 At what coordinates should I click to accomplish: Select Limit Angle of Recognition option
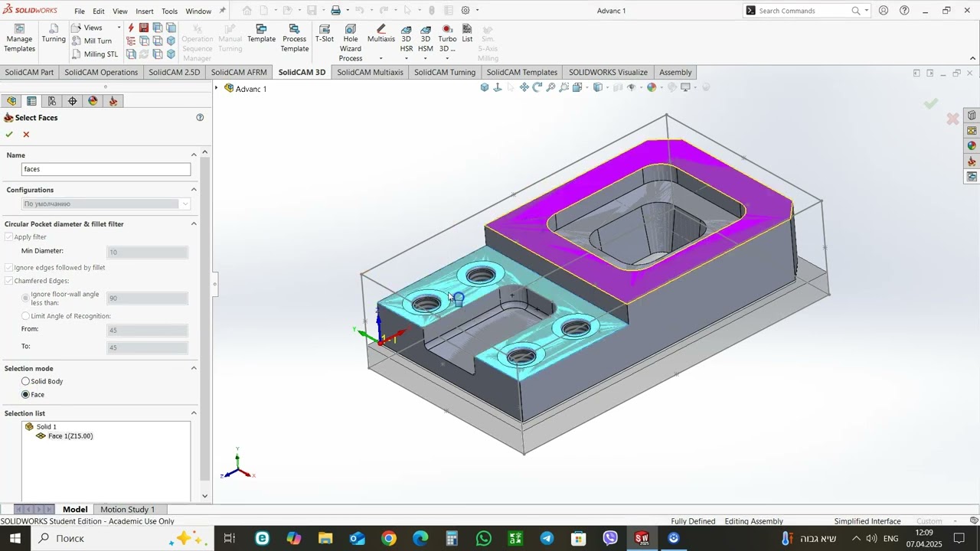(26, 316)
